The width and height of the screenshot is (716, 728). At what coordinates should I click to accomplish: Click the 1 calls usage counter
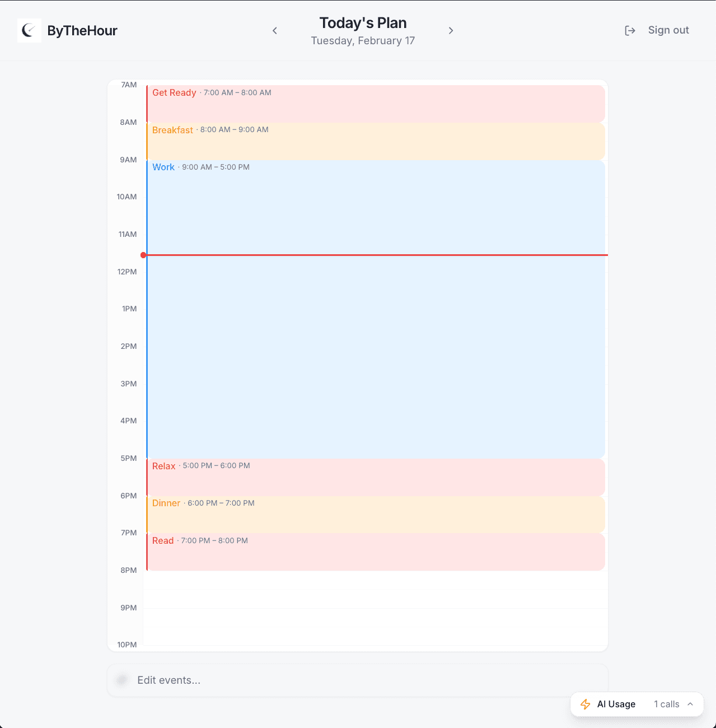tap(666, 704)
